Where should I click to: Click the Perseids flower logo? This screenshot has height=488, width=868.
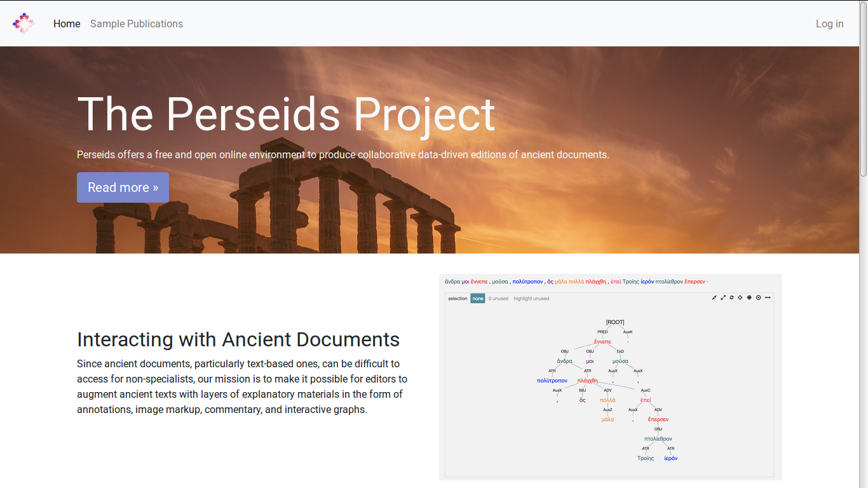coord(24,24)
